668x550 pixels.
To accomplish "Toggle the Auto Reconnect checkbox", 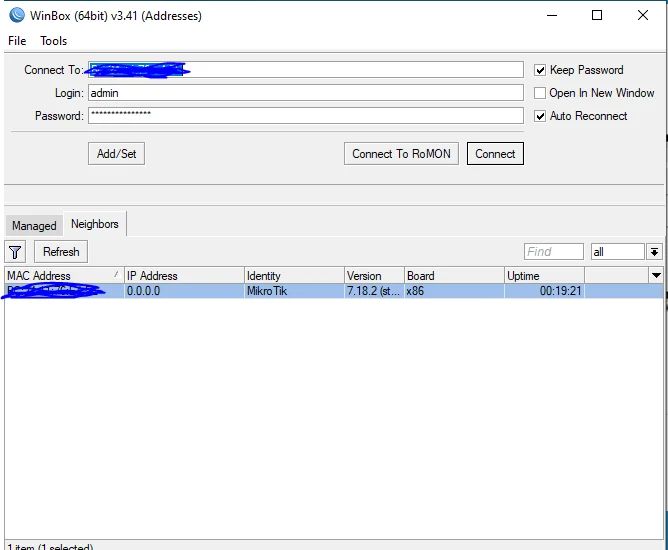I will 540,116.
